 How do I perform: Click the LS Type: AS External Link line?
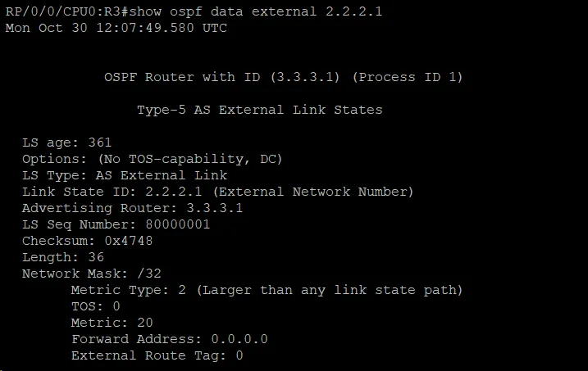pos(125,175)
